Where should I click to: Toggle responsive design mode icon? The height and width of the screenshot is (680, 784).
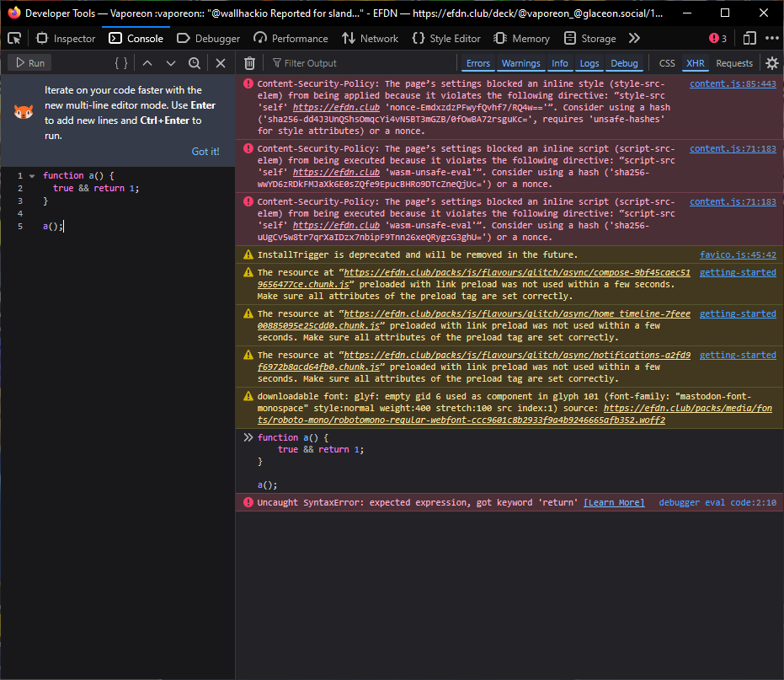click(749, 38)
